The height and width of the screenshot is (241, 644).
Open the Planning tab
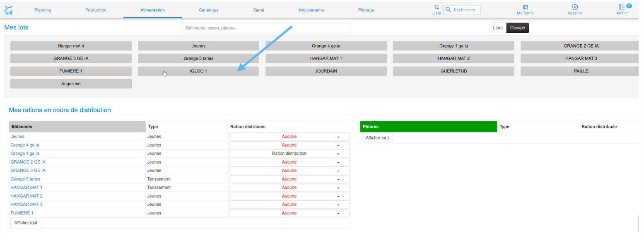[43, 10]
